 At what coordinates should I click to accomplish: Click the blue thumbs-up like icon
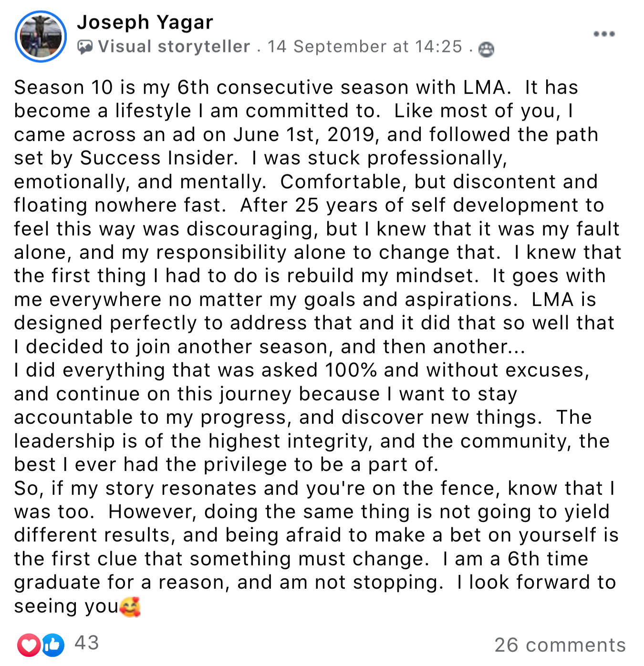click(53, 645)
